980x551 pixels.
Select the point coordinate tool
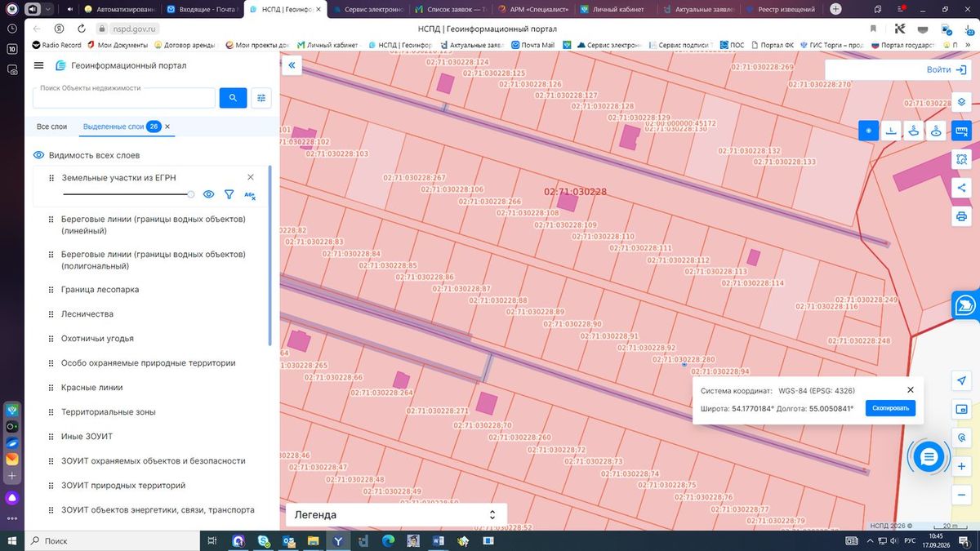(x=869, y=131)
